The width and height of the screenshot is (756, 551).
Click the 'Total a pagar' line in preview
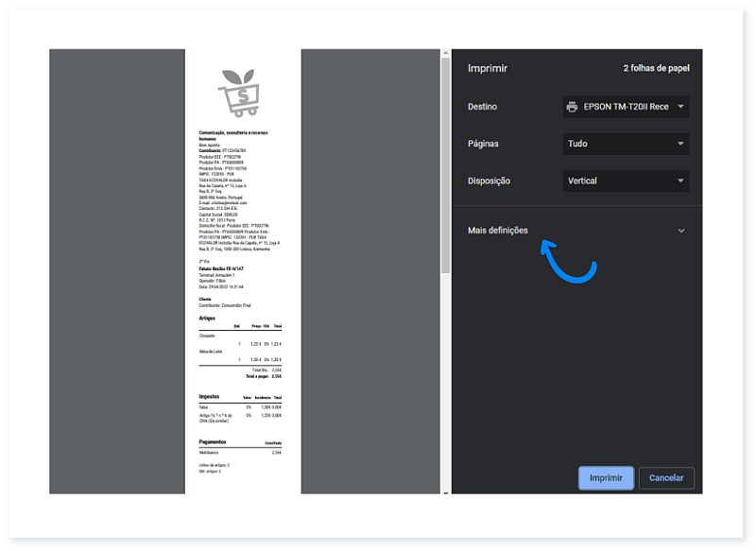pyautogui.click(x=264, y=376)
